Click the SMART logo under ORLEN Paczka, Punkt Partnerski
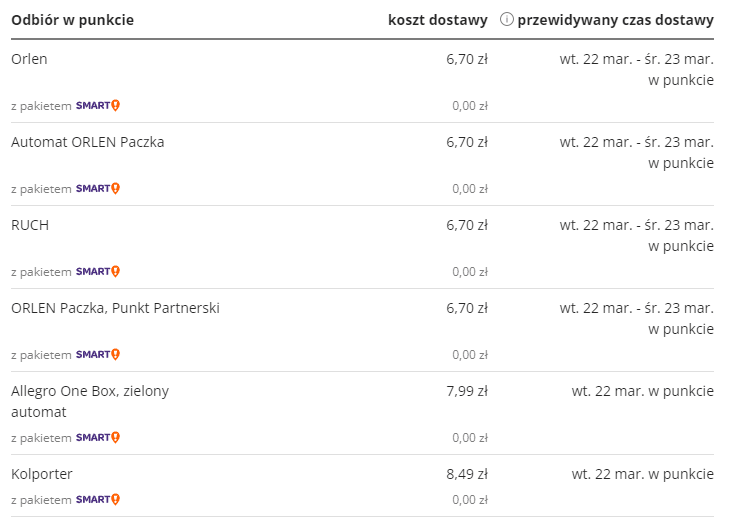Image resolution: width=735 pixels, height=521 pixels. (x=98, y=355)
